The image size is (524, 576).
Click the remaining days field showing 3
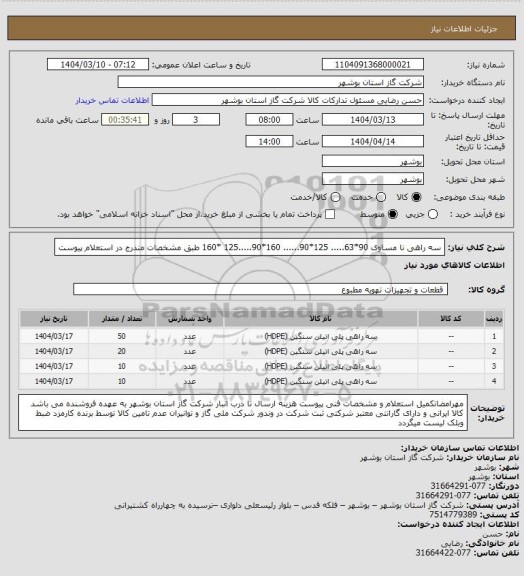[x=196, y=120]
